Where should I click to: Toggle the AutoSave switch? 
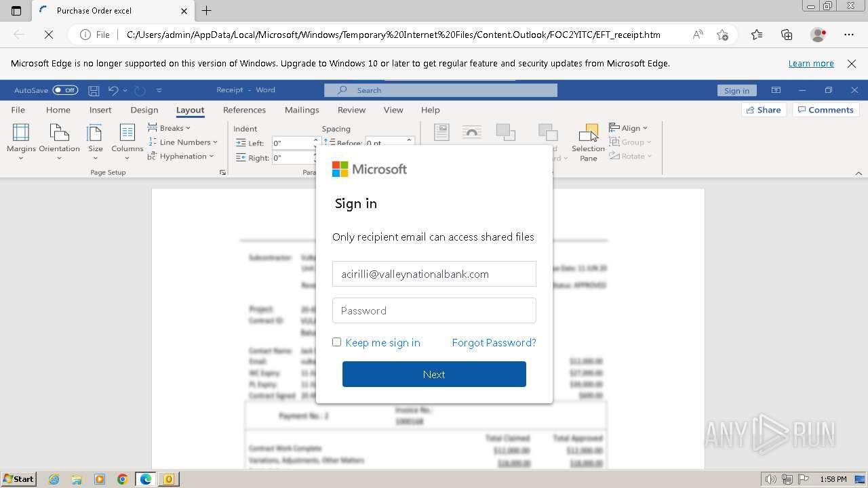tap(65, 90)
